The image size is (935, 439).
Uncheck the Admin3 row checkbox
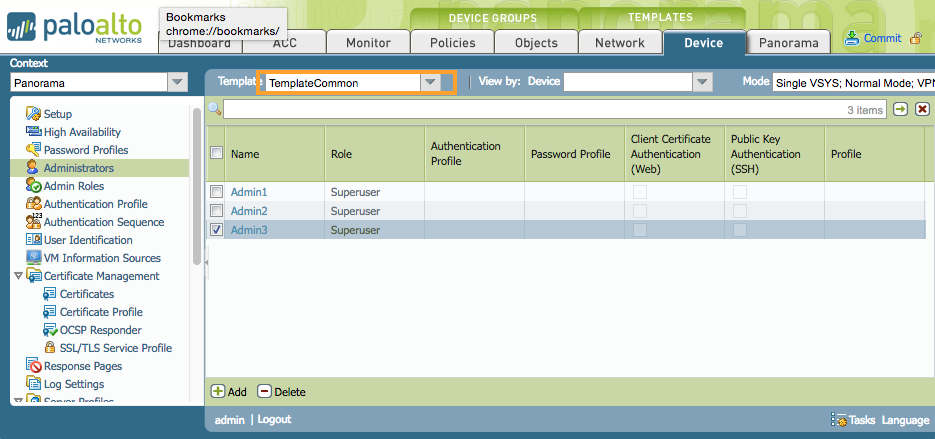[x=216, y=230]
